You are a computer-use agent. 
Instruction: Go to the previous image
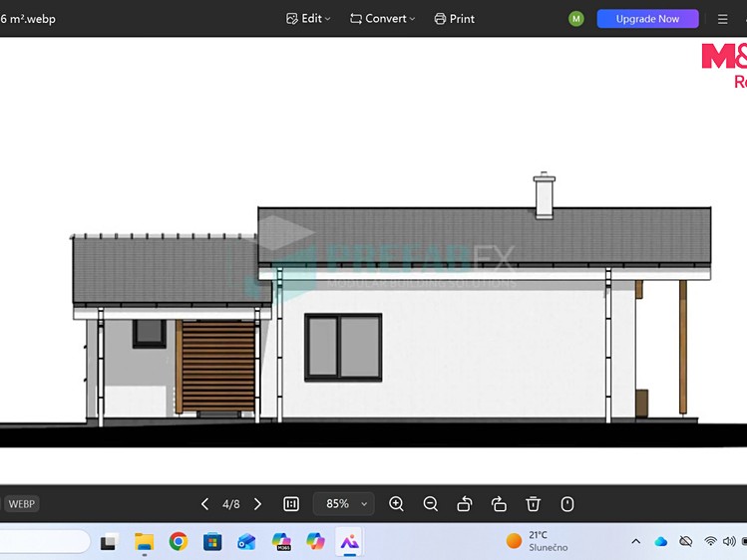tap(204, 504)
